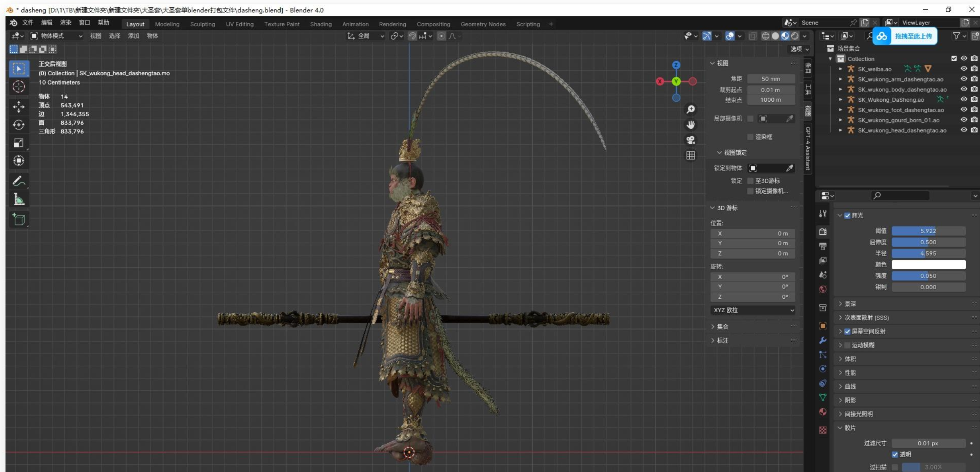Disable the 辉光 bloom checkbox
Viewport: 980px width, 472px height.
point(847,215)
